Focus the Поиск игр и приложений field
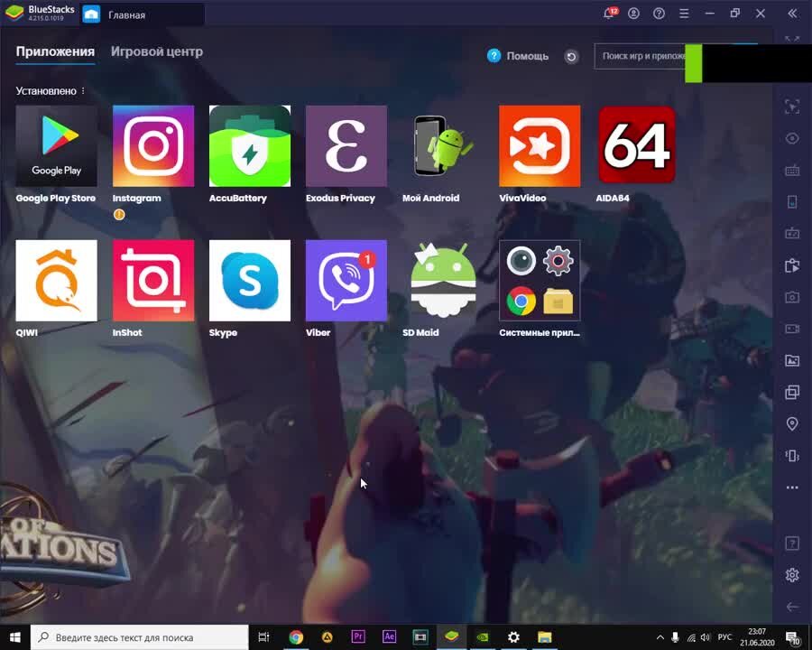Screen dimensions: 812x650 [x=640, y=56]
